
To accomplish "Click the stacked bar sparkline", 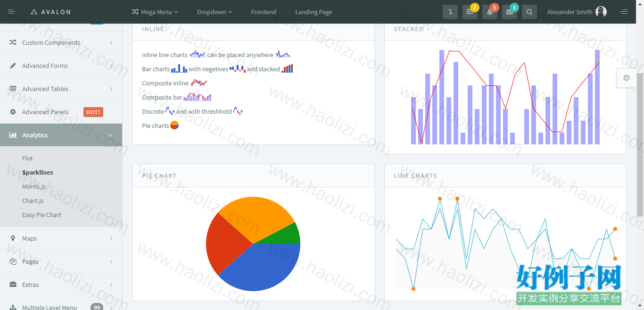I will click(x=287, y=69).
